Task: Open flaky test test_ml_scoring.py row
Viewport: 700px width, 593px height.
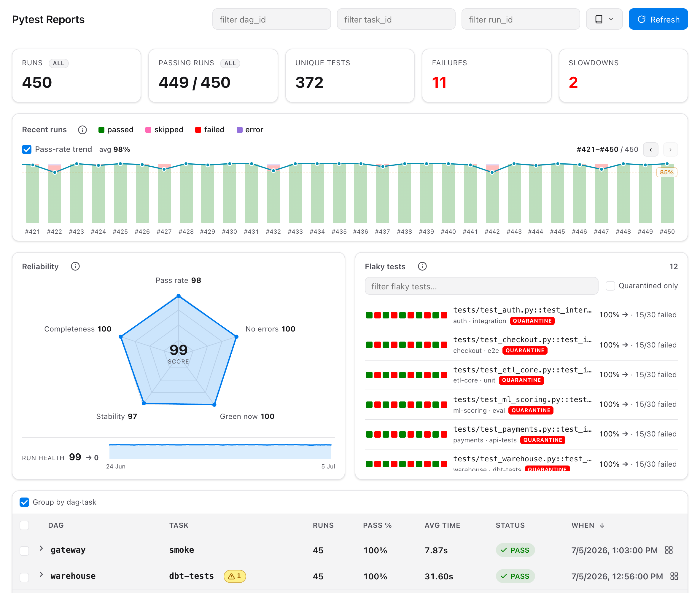Action: click(x=521, y=404)
